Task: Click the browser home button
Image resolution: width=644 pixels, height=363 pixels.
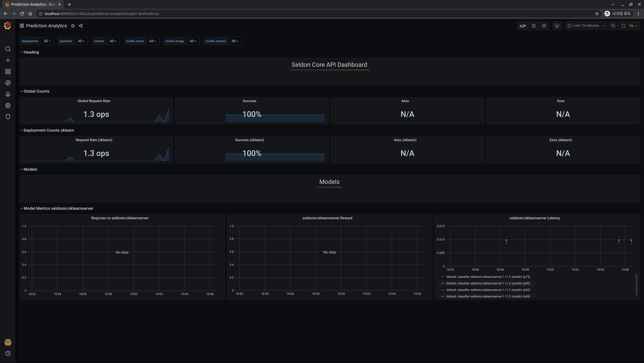Action: [x=30, y=13]
